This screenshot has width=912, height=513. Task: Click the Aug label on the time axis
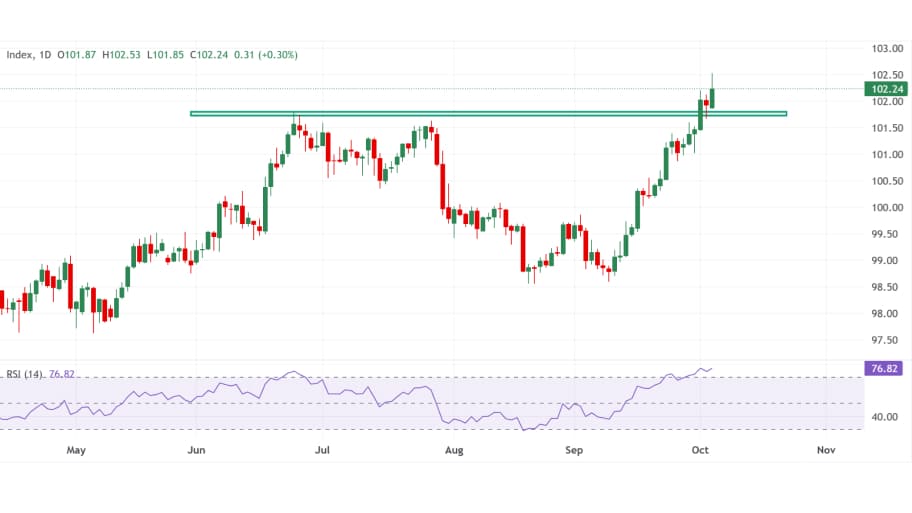pos(454,450)
